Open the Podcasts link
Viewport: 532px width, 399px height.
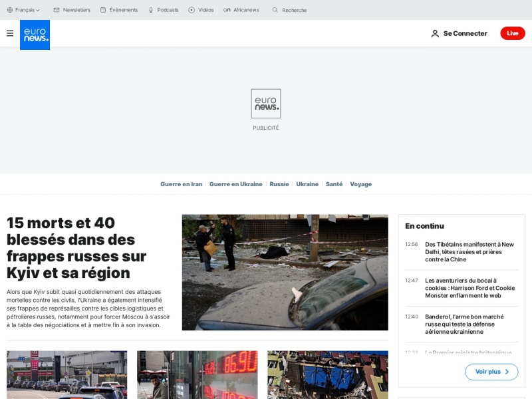point(168,10)
